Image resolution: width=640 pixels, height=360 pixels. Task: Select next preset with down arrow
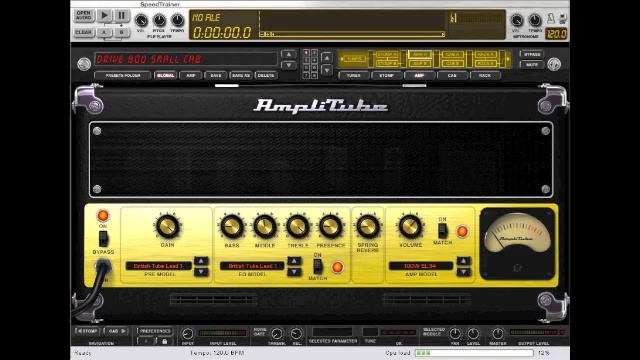coord(289,65)
